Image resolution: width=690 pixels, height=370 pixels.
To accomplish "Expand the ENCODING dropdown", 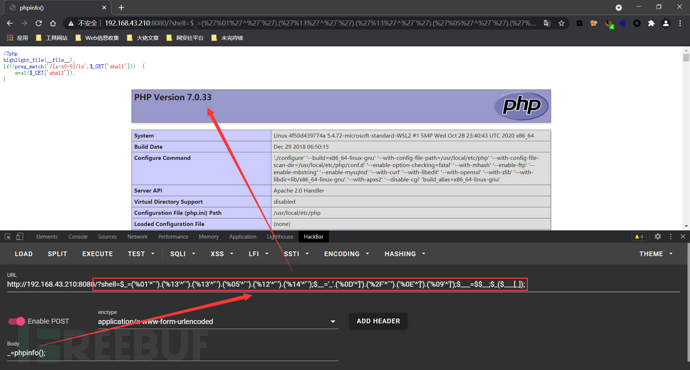I will [x=346, y=254].
